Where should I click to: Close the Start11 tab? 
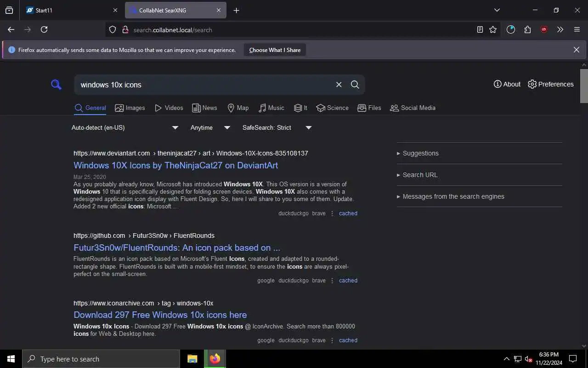pos(115,10)
